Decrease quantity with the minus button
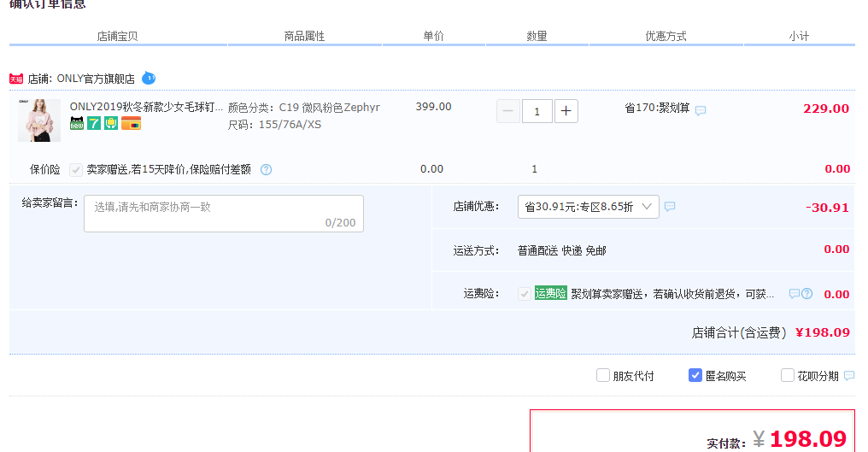This screenshot has width=868, height=452. pos(508,111)
